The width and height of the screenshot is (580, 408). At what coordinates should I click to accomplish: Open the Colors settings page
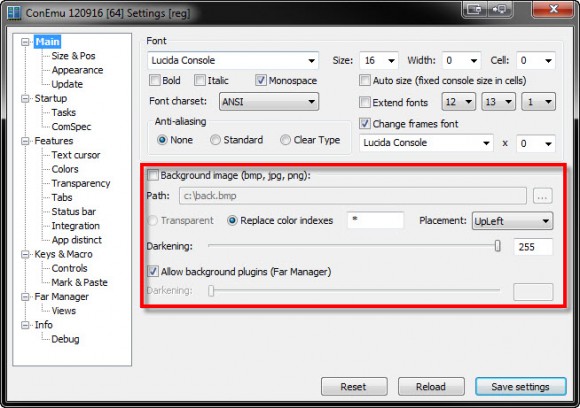[x=65, y=169]
